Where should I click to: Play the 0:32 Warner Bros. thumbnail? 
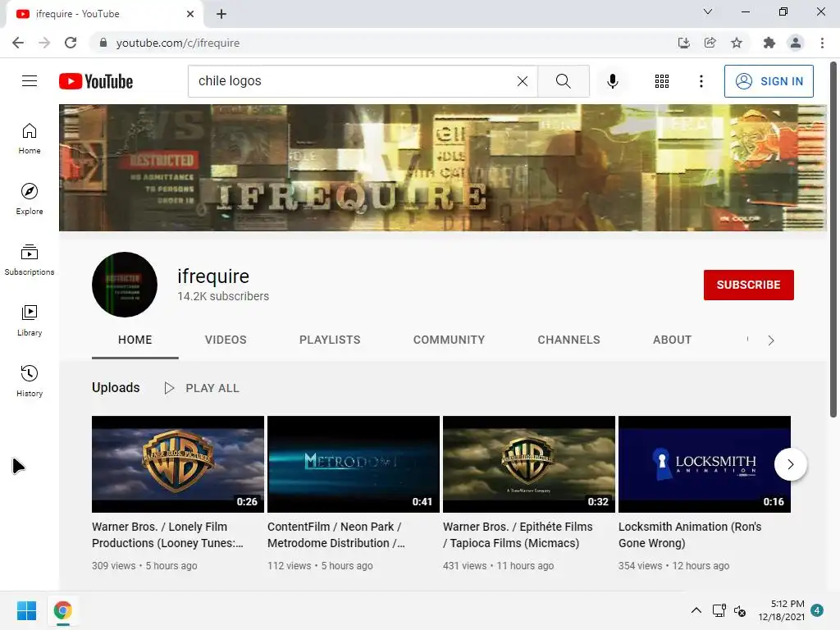coord(529,464)
